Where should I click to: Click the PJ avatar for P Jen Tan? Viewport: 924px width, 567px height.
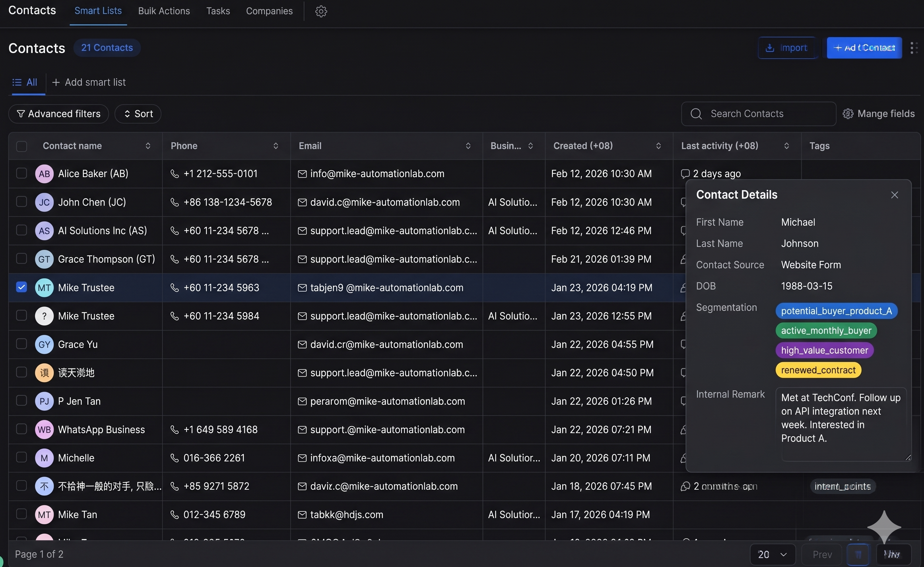44,401
